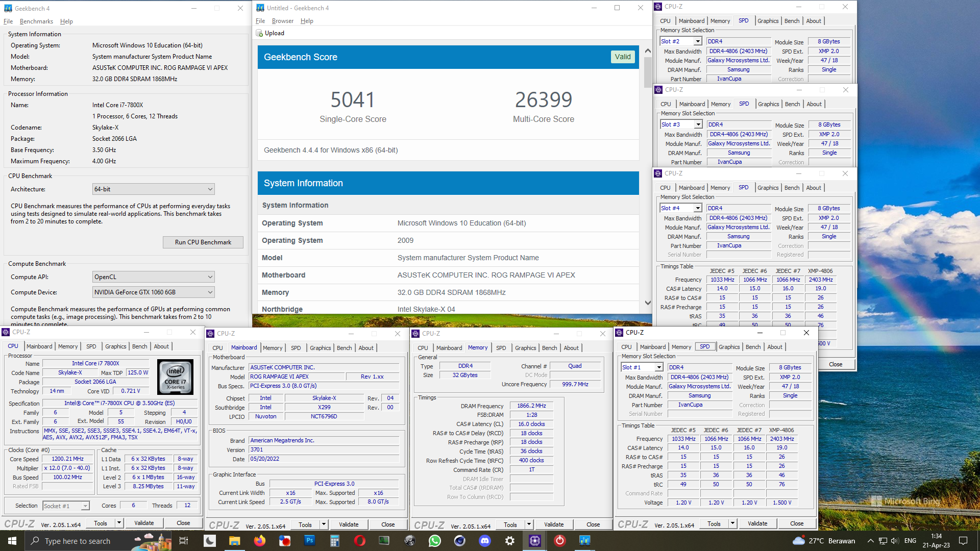Open the Calculator taskbar icon
The image size is (980, 551).
334,541
